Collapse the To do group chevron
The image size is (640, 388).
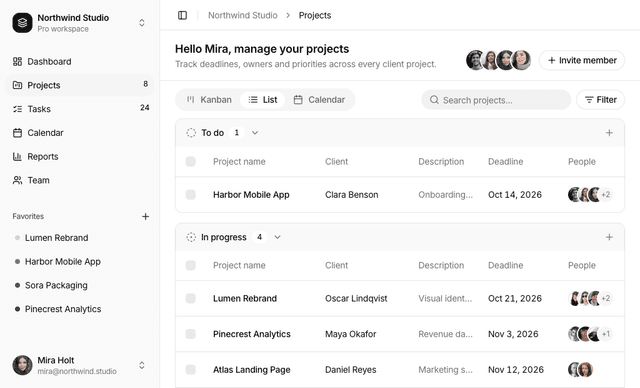point(255,133)
